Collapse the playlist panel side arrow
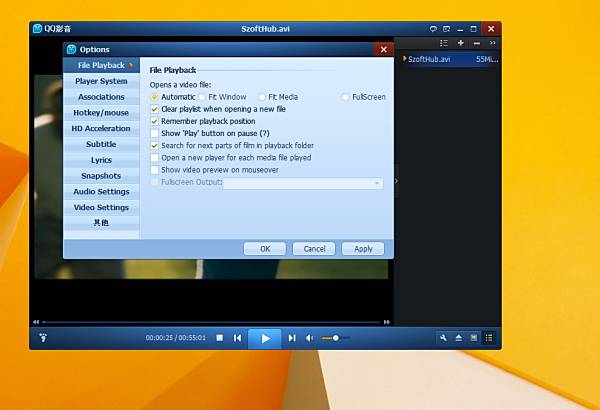The height and width of the screenshot is (410, 600). click(x=396, y=181)
